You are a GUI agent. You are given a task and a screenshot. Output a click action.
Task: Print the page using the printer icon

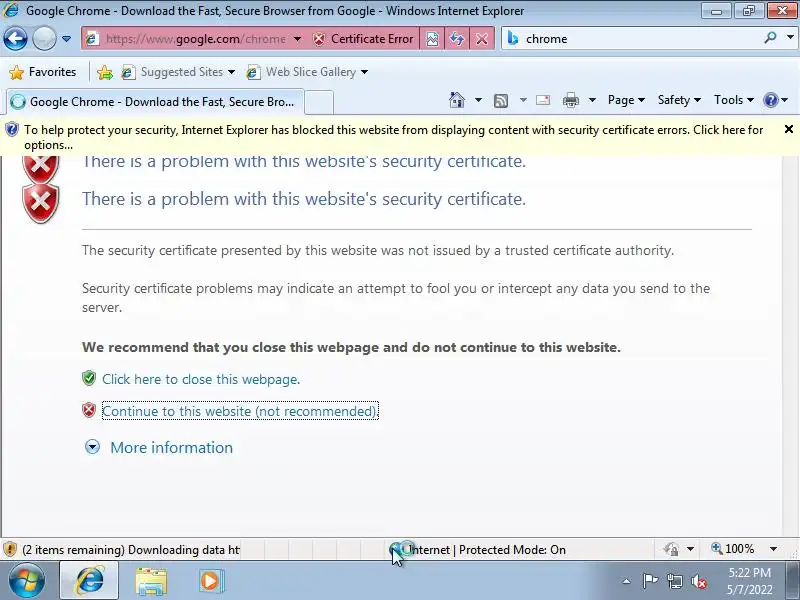coord(570,101)
